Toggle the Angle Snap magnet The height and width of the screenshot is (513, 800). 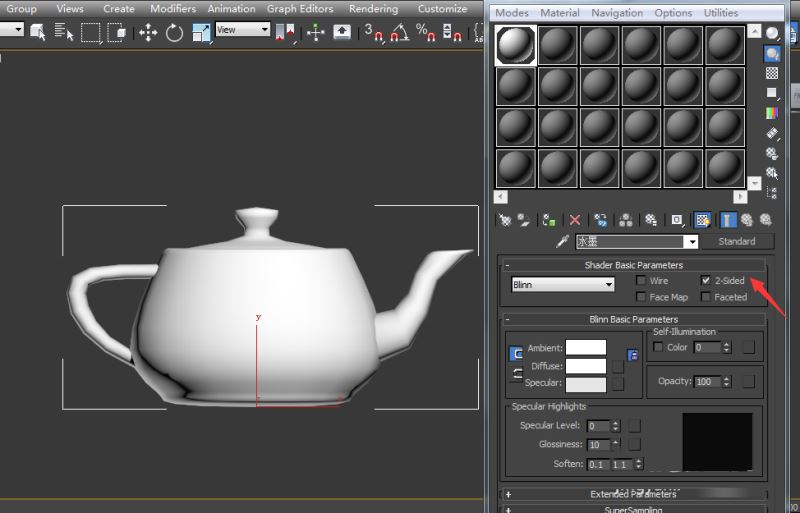399,32
